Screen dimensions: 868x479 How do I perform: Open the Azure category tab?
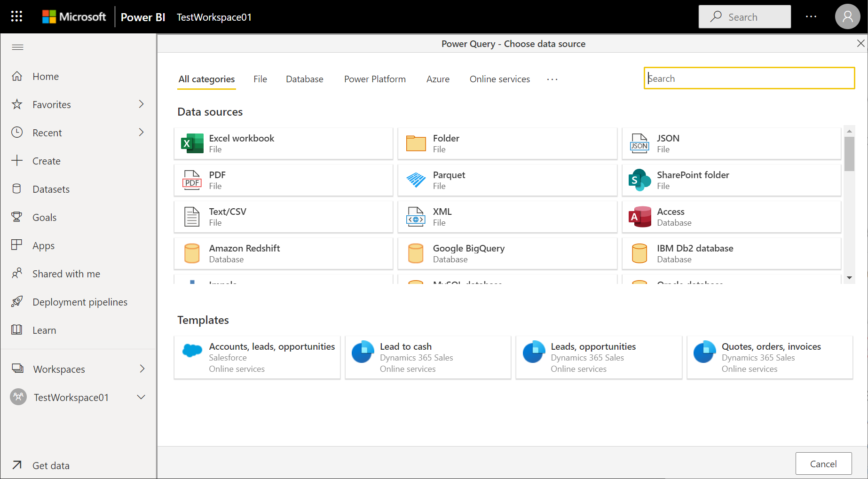point(438,79)
